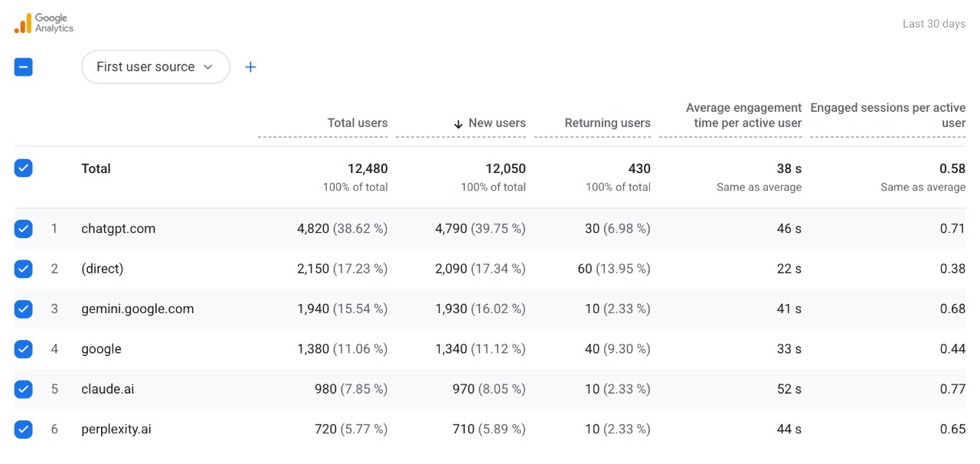Click claude.ai engagement time 52 s
Image resolution: width=980 pixels, height=464 pixels.
[789, 389]
